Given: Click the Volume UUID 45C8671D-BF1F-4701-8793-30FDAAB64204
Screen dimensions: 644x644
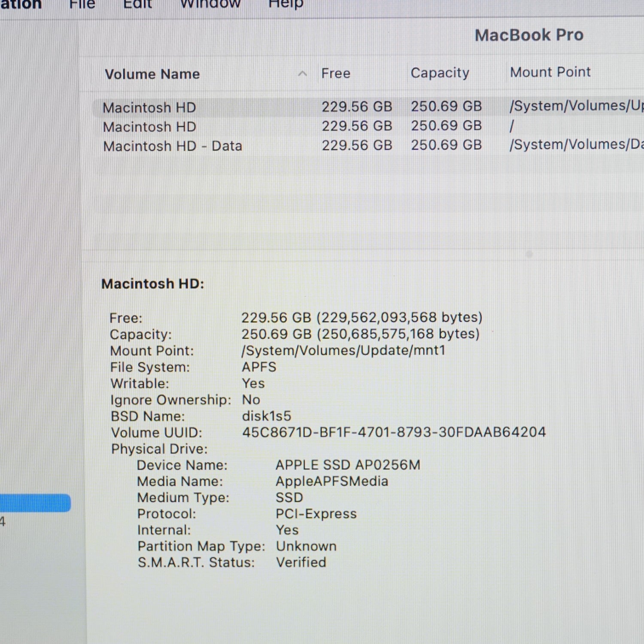Looking at the screenshot, I should [x=394, y=432].
